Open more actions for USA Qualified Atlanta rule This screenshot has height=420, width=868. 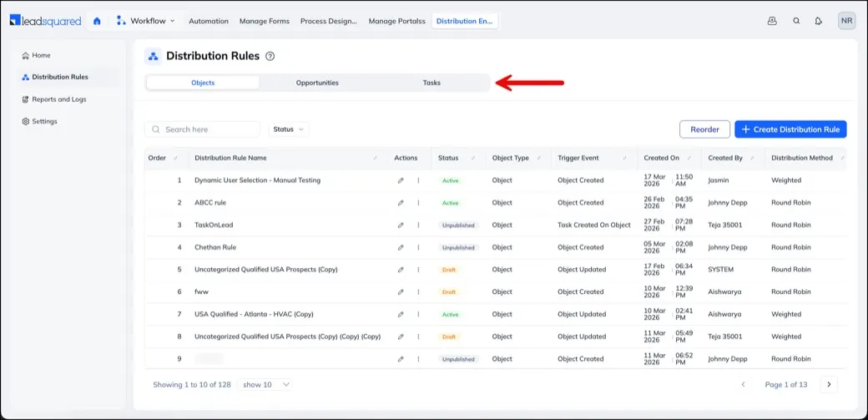(x=418, y=314)
